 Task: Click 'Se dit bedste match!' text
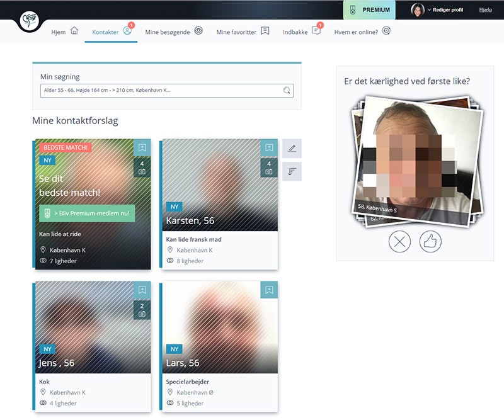point(69,185)
